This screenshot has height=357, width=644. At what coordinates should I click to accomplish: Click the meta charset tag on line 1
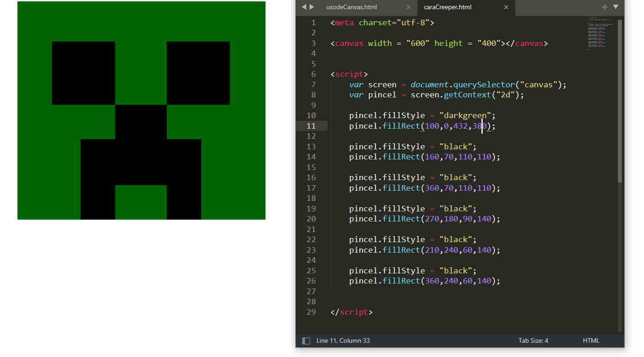point(382,23)
